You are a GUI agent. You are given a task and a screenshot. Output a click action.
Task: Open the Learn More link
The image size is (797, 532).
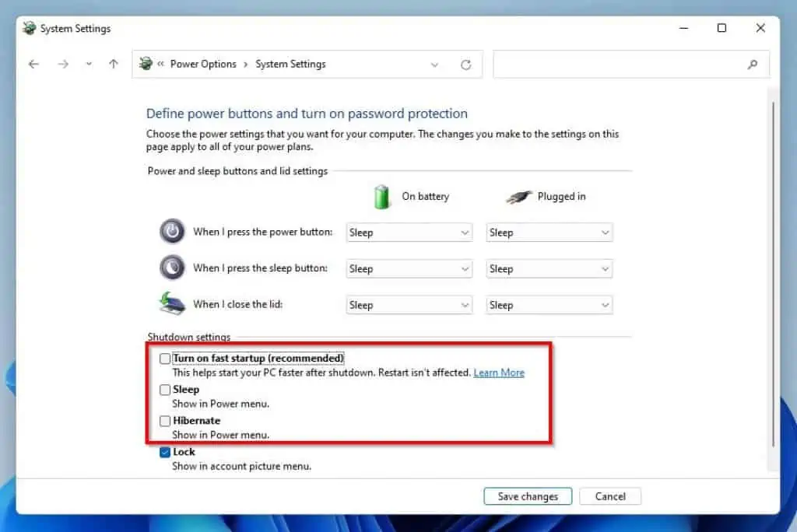499,373
